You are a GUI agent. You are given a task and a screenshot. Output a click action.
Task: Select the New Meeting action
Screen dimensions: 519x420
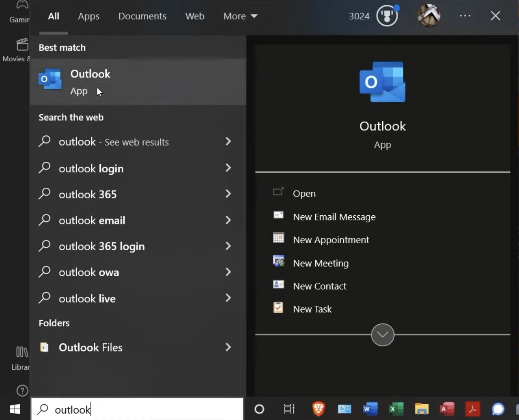[320, 263]
